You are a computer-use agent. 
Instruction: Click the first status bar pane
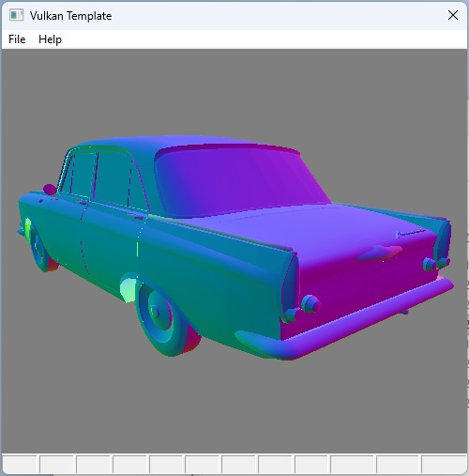[x=20, y=464]
